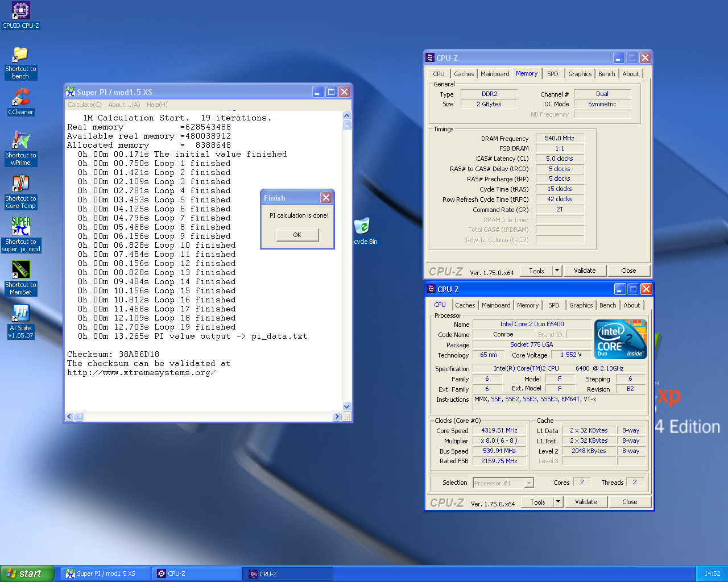Image resolution: width=728 pixels, height=582 pixels.
Task: Click Tools button in lower CPU-Z window
Action: click(x=538, y=502)
